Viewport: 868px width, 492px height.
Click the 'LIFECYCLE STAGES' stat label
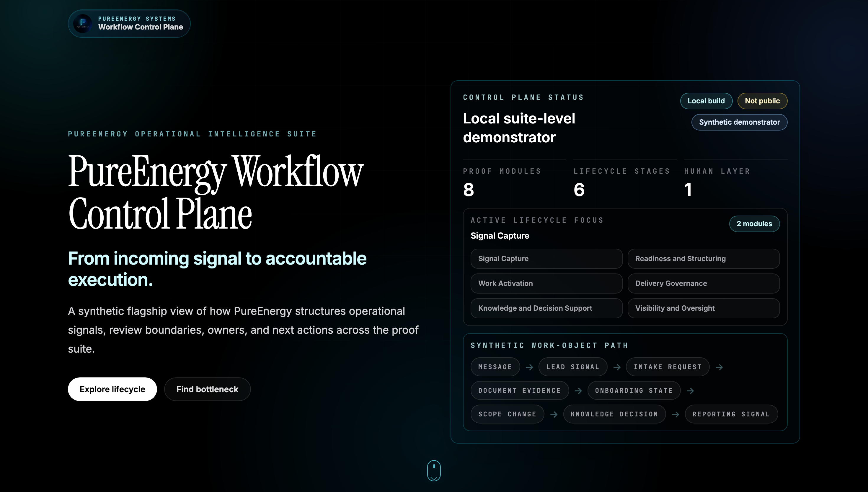pos(621,171)
